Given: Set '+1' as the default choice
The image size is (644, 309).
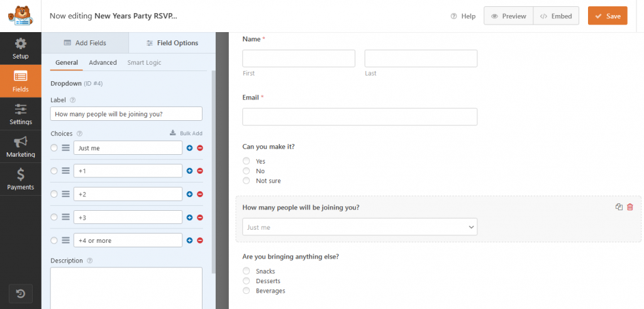Looking at the screenshot, I should (54, 171).
